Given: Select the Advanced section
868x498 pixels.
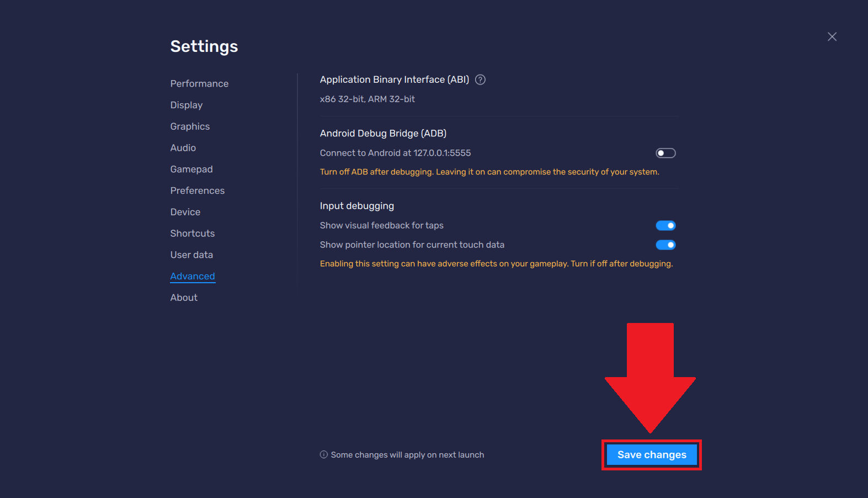Looking at the screenshot, I should (x=193, y=276).
